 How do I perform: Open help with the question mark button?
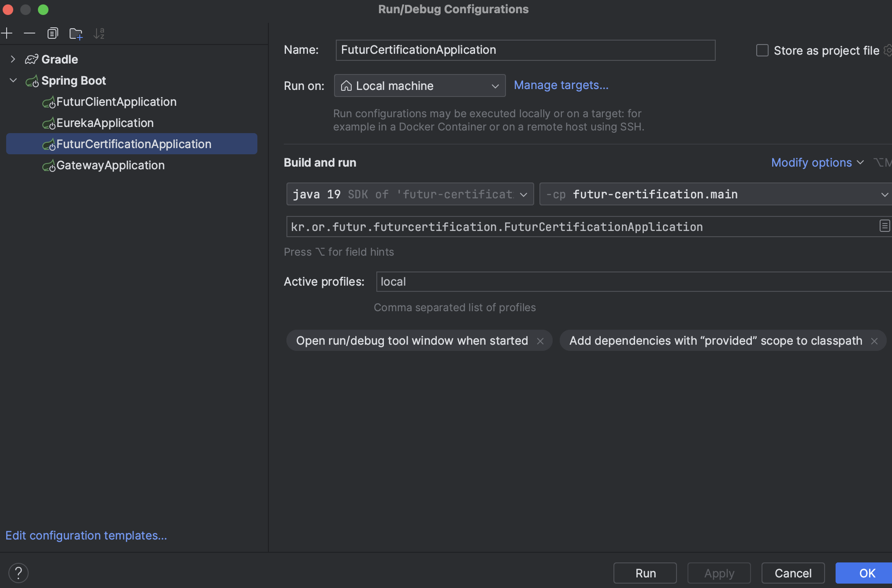point(19,573)
